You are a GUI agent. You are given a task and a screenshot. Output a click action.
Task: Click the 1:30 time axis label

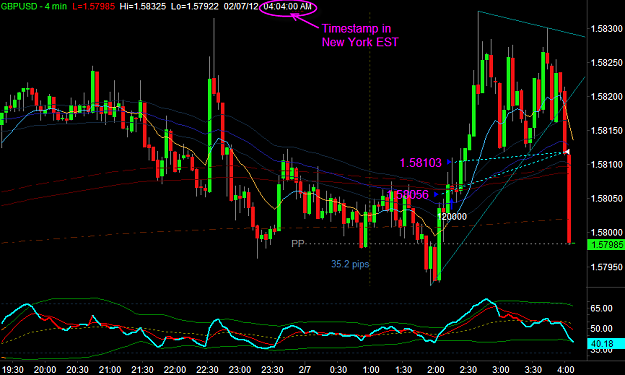pyautogui.click(x=403, y=369)
